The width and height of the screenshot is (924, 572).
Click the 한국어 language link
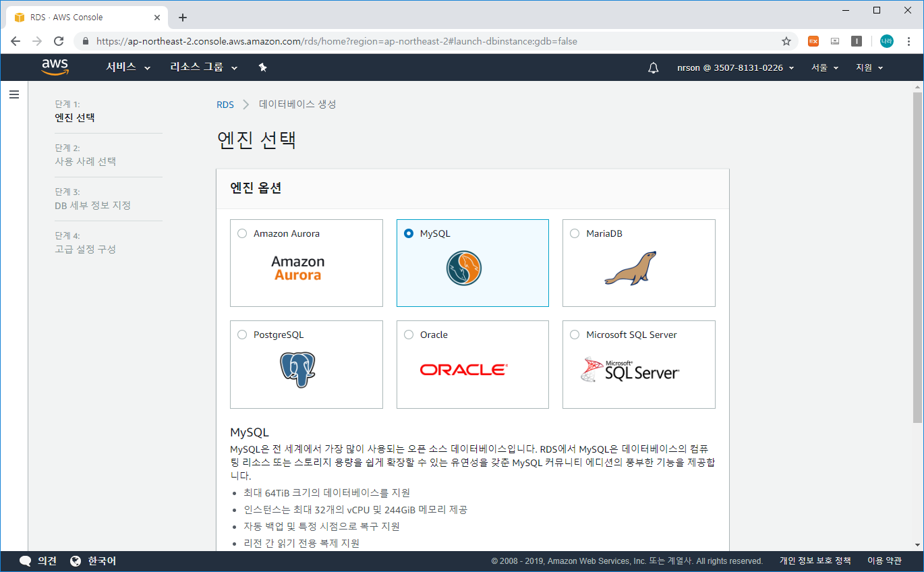click(x=102, y=561)
